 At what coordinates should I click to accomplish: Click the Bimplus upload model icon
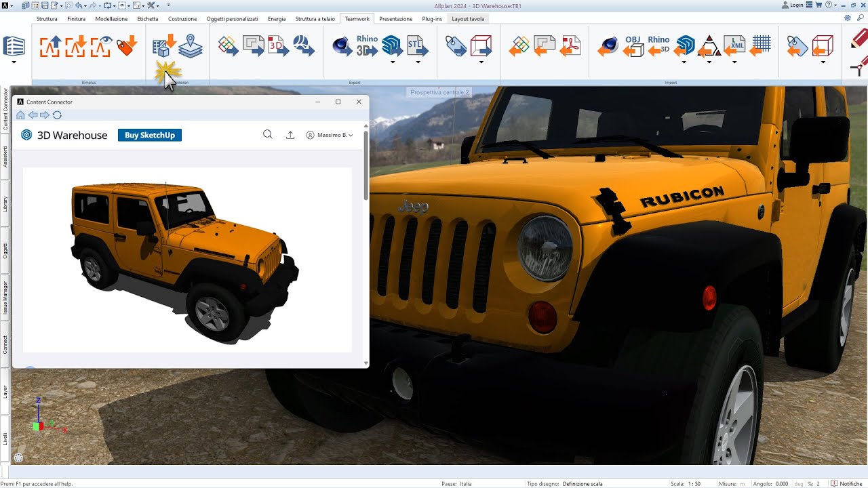(50, 46)
